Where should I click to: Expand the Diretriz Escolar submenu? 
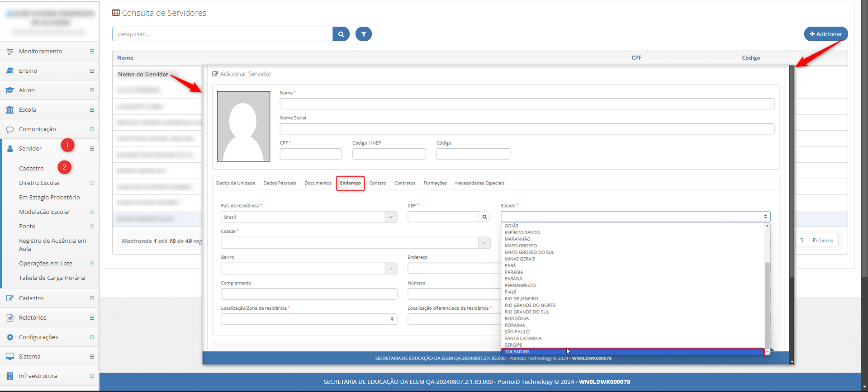[x=92, y=183]
